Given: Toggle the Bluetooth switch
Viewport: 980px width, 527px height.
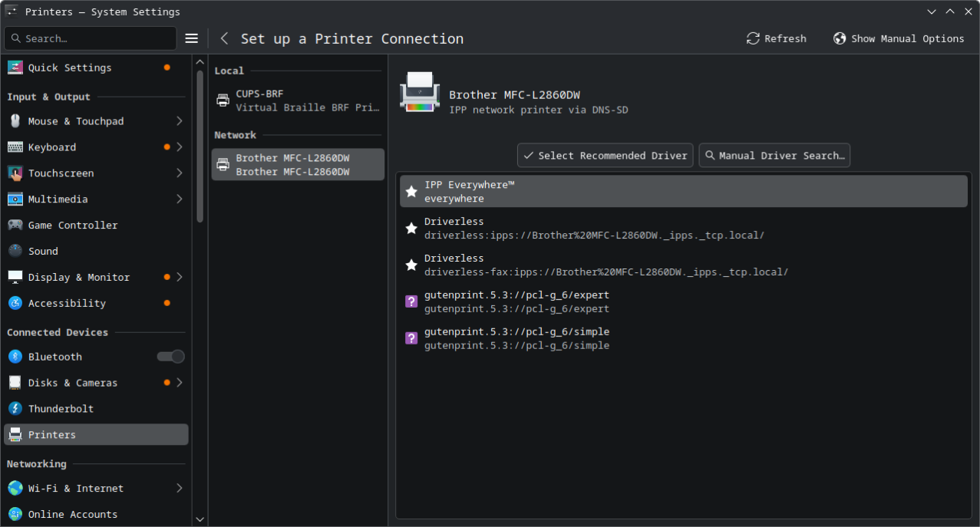Looking at the screenshot, I should [170, 357].
